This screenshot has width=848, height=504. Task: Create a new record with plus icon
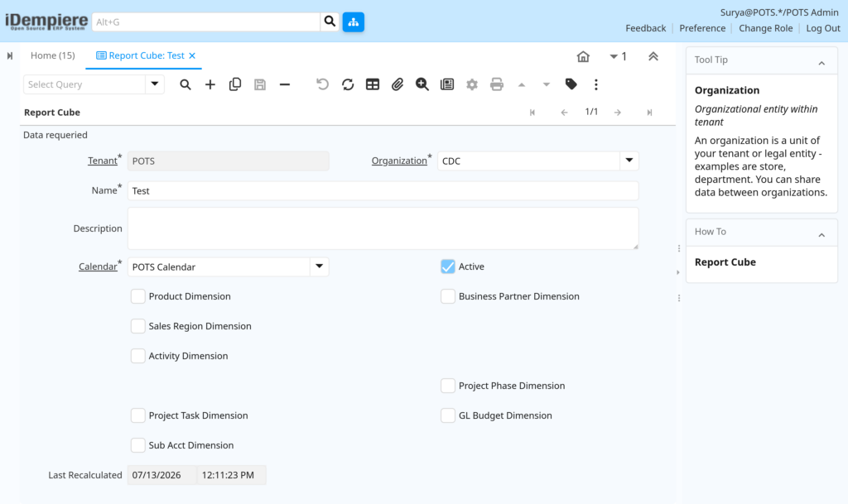coord(210,84)
